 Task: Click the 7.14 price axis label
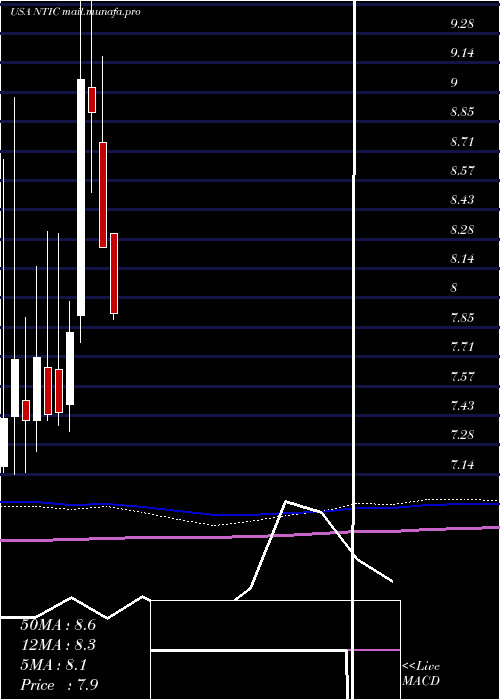(462, 465)
